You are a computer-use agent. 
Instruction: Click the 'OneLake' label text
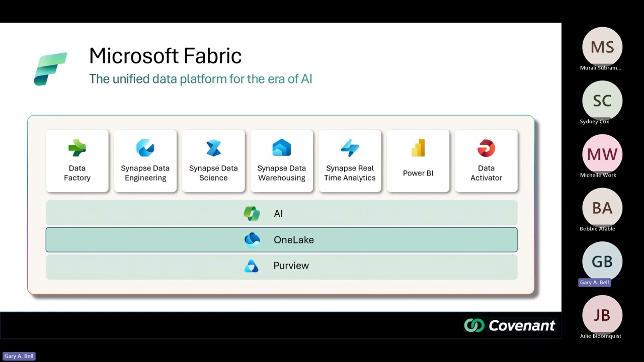(294, 240)
